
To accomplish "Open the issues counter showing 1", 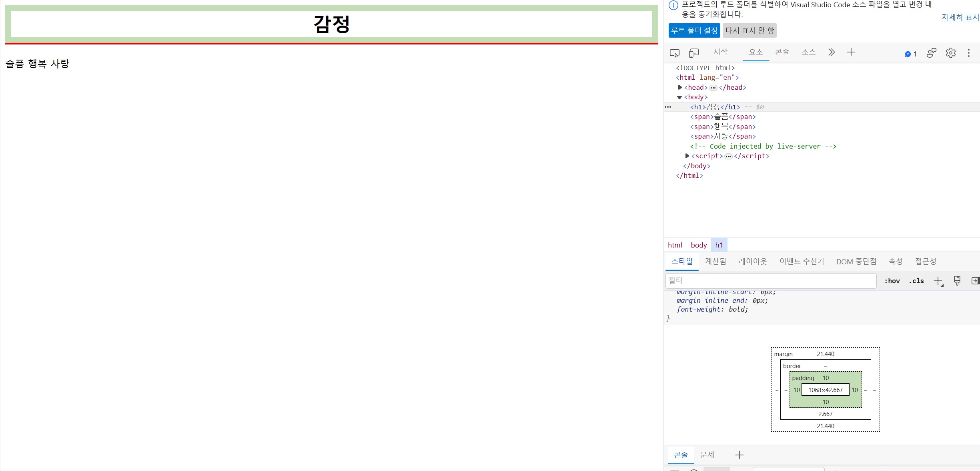I will [911, 54].
